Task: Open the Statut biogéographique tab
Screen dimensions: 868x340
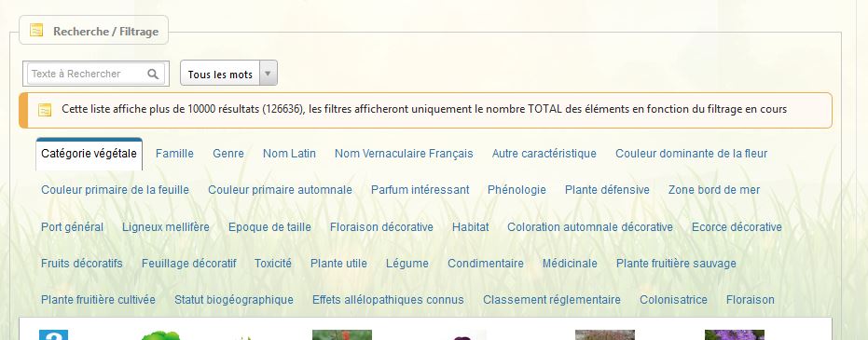Action: pyautogui.click(x=234, y=300)
